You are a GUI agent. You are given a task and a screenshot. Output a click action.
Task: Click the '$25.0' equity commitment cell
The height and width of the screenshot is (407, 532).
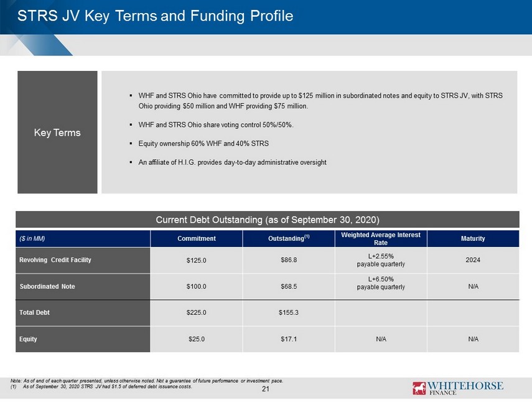point(197,339)
